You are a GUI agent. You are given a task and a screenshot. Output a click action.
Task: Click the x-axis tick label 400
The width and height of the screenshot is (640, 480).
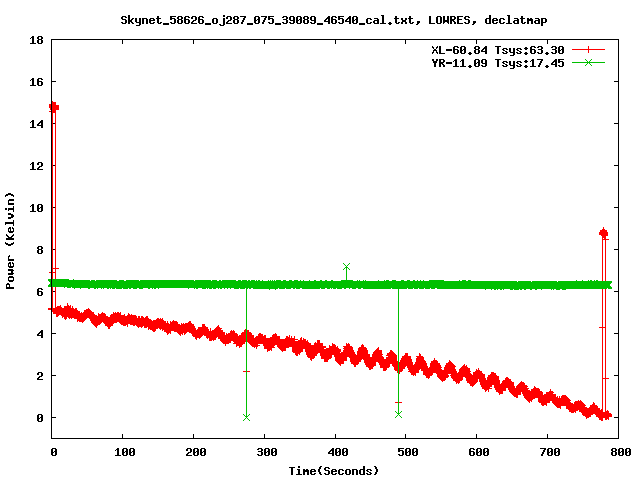click(338, 452)
